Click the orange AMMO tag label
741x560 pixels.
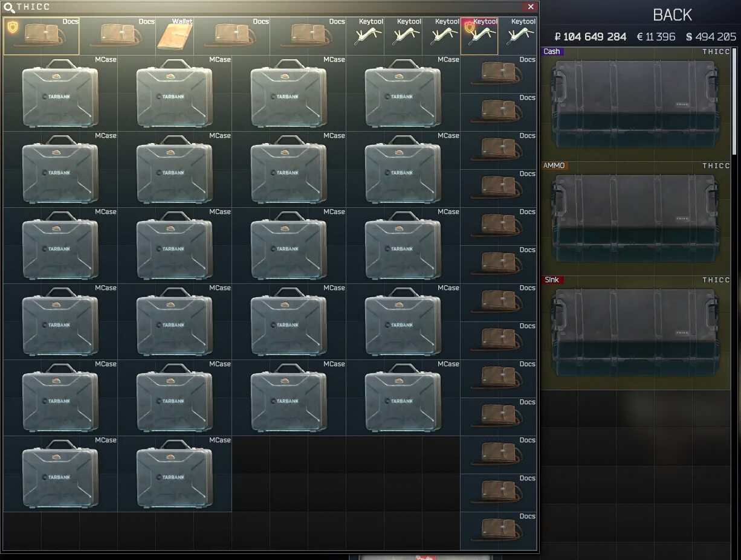554,166
